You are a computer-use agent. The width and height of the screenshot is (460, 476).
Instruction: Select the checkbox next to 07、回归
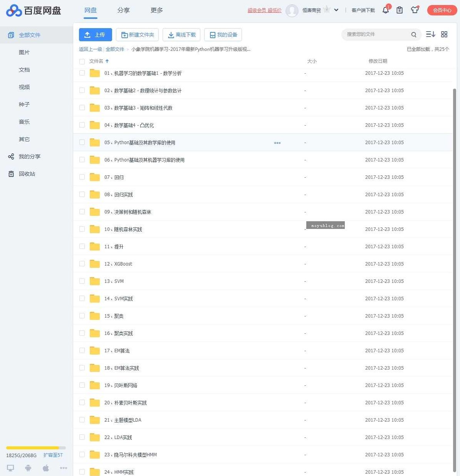pyautogui.click(x=82, y=177)
